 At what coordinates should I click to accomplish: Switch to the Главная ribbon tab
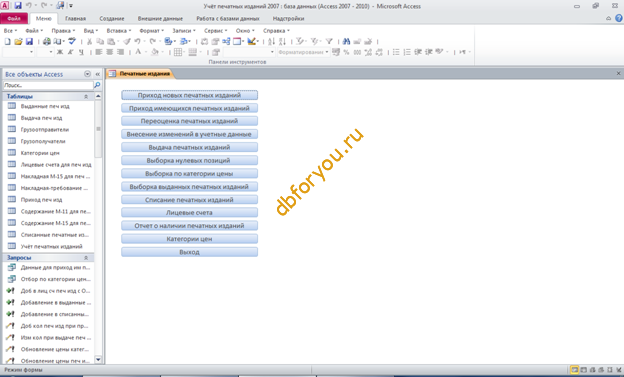76,18
